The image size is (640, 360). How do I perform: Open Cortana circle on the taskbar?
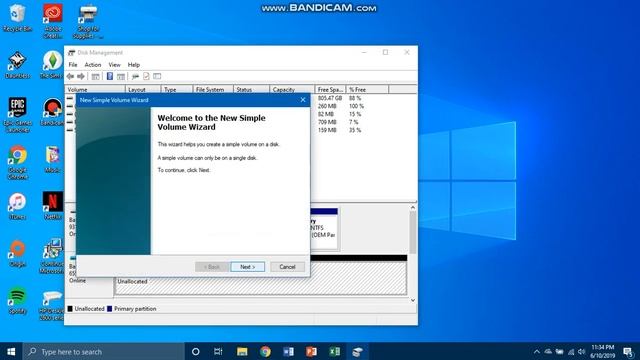pyautogui.click(x=196, y=351)
